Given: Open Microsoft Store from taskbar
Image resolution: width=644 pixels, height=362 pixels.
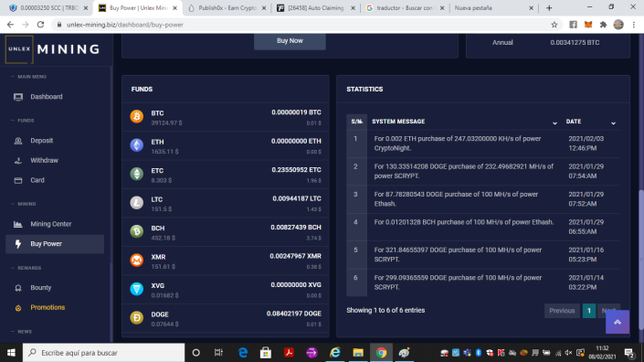Looking at the screenshot, I should [x=266, y=353].
